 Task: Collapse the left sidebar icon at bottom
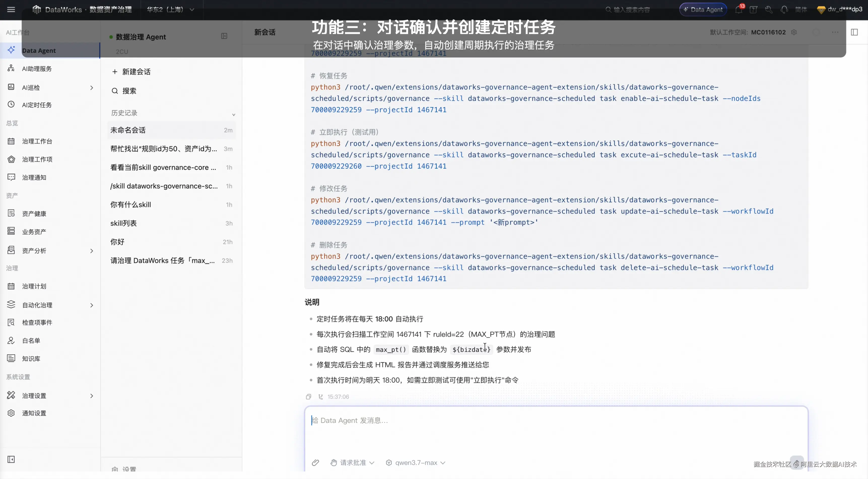pyautogui.click(x=11, y=459)
